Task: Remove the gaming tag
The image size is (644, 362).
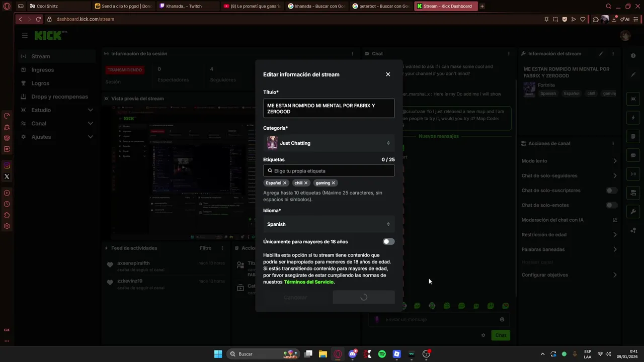Action: pyautogui.click(x=333, y=183)
